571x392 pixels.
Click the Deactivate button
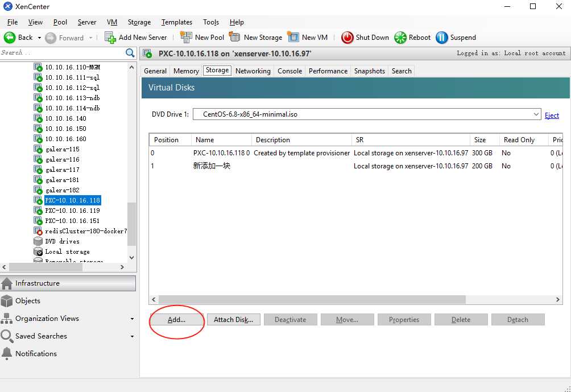tap(290, 320)
